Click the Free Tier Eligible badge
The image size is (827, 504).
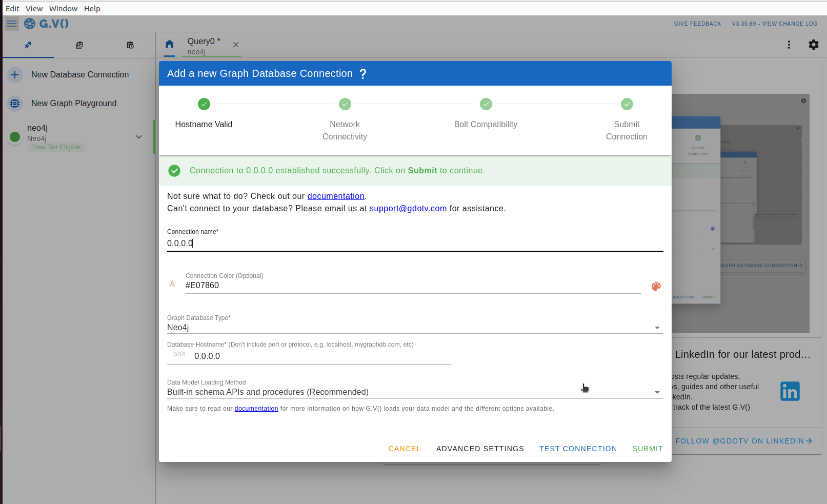[x=56, y=147]
